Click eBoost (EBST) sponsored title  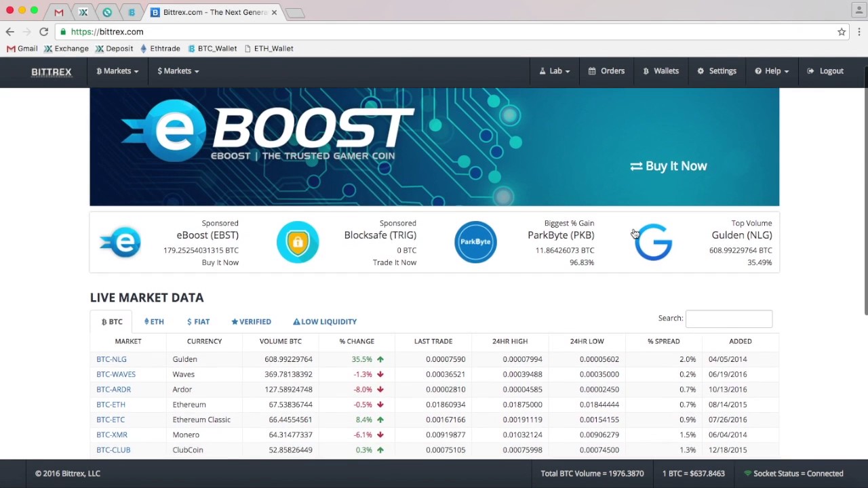[208, 235]
